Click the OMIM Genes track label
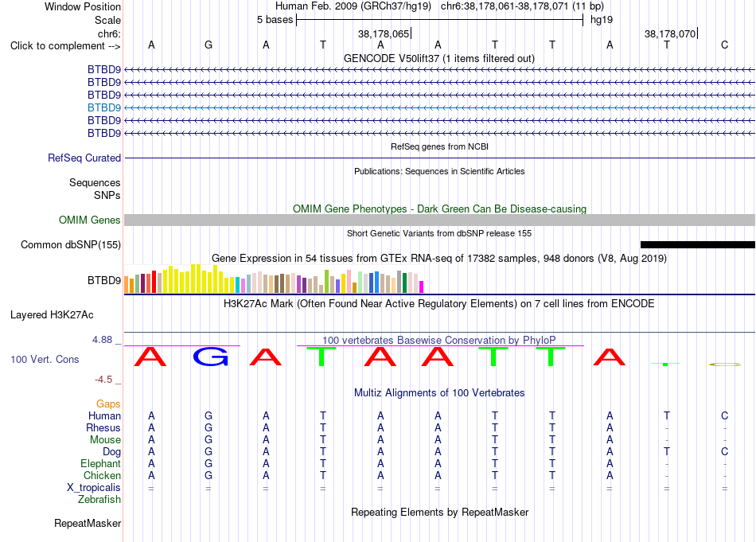756x542 pixels. tap(89, 220)
